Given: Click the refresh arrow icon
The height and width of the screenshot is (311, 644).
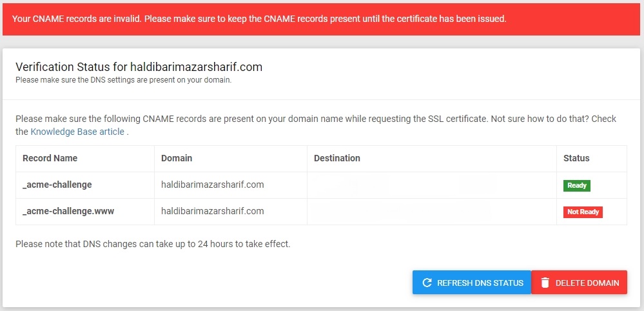Looking at the screenshot, I should (426, 283).
